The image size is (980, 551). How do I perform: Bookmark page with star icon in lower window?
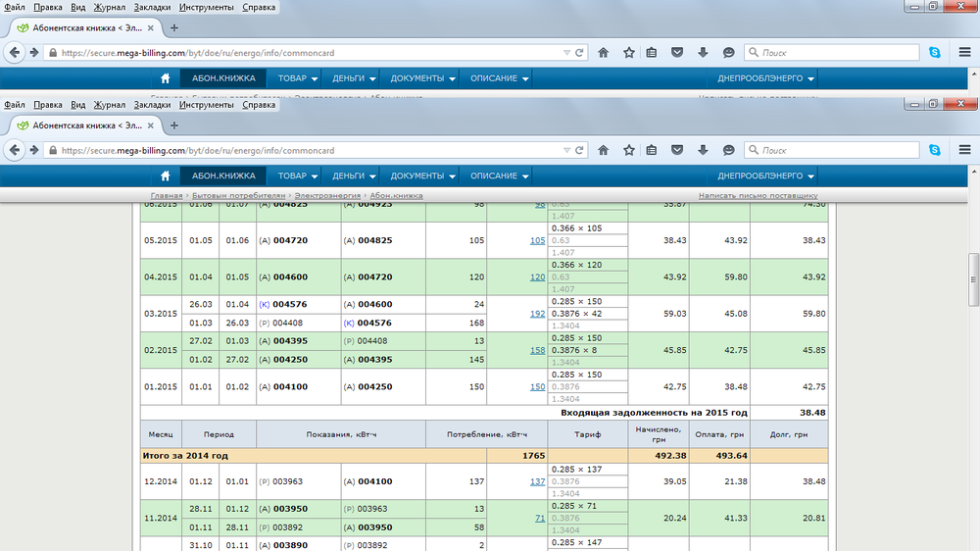coord(629,150)
